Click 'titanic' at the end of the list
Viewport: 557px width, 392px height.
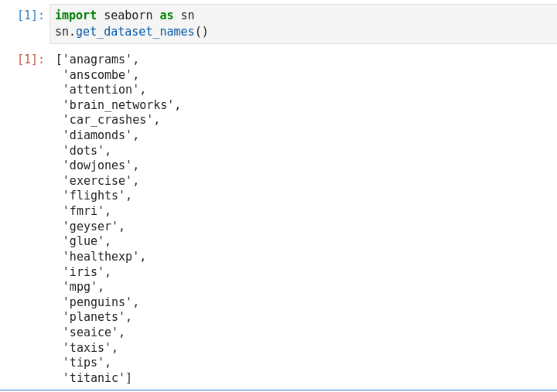pyautogui.click(x=94, y=378)
